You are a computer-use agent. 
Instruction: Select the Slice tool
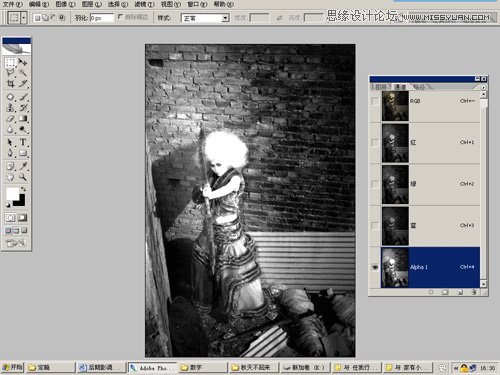point(23,83)
